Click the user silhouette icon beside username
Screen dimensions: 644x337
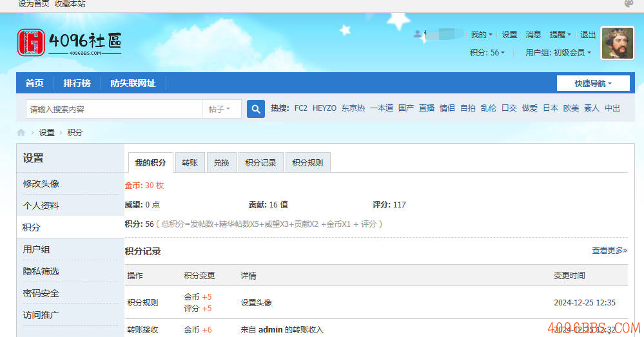pyautogui.click(x=418, y=34)
